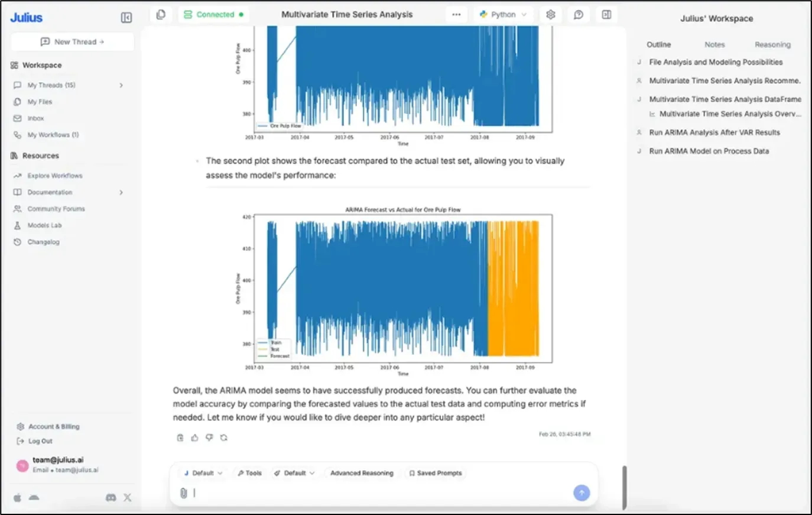Click the paperclip attach file icon
Image resolution: width=812 pixels, height=515 pixels.
tap(183, 493)
